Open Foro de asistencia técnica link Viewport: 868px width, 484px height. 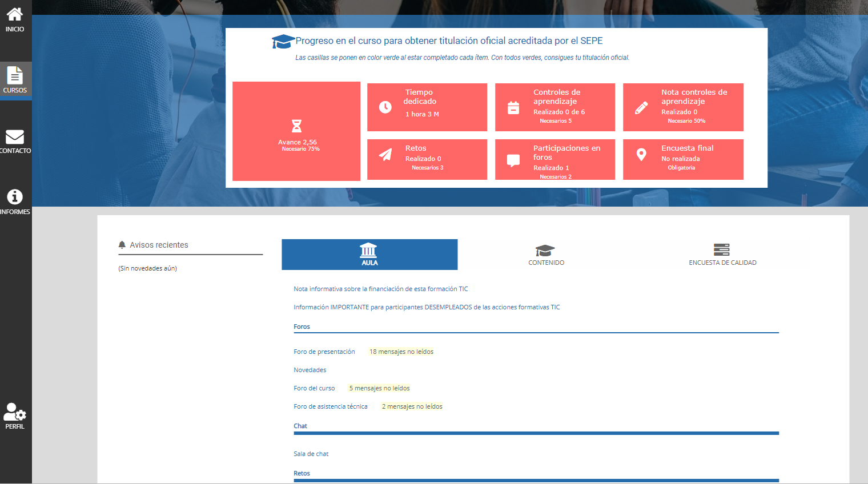(x=331, y=406)
